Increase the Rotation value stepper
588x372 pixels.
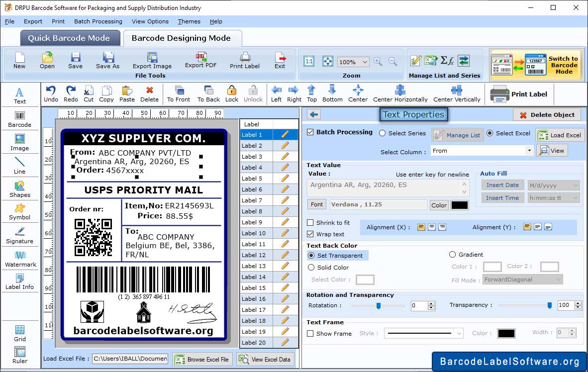(x=431, y=303)
